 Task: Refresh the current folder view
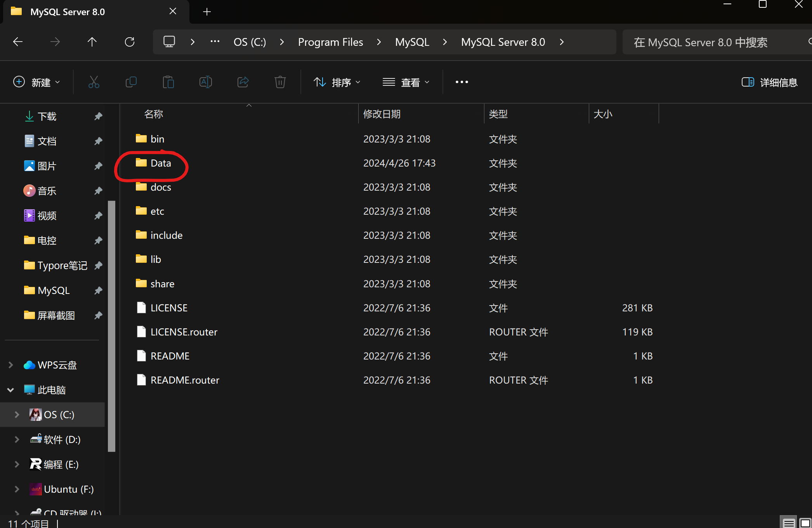click(x=130, y=42)
